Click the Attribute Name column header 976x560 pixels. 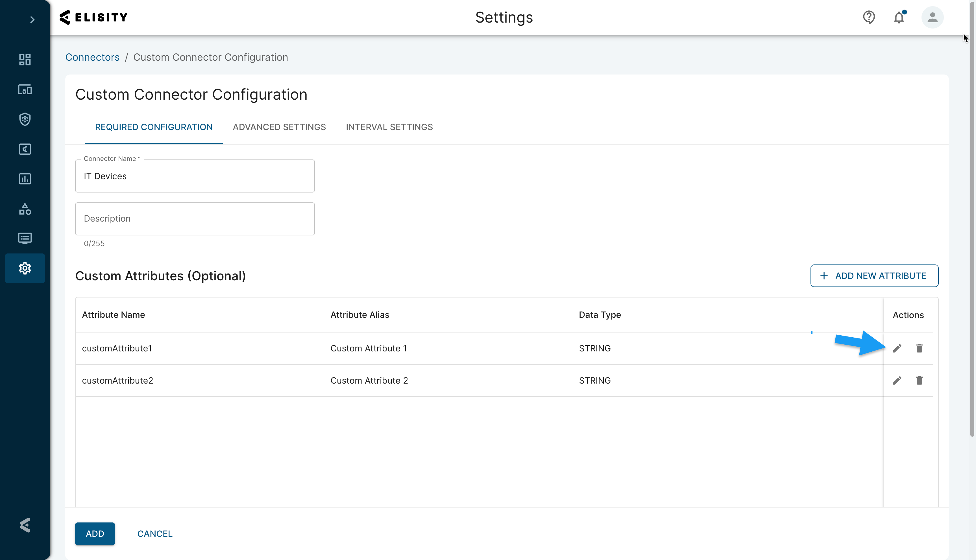tap(114, 315)
